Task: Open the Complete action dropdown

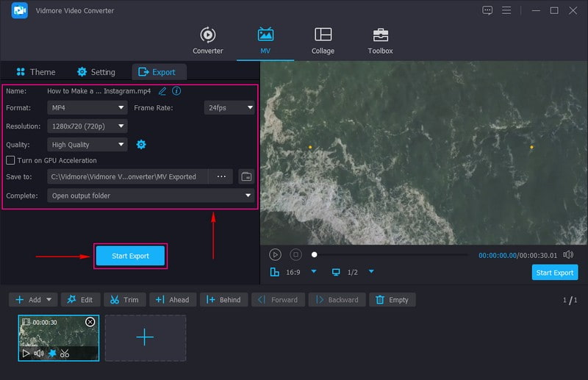Action: tap(151, 196)
